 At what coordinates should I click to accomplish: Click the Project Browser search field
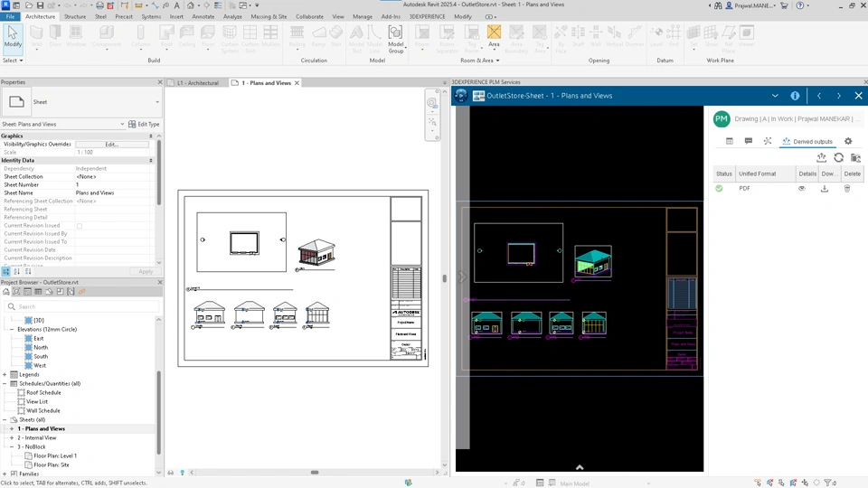(x=82, y=306)
